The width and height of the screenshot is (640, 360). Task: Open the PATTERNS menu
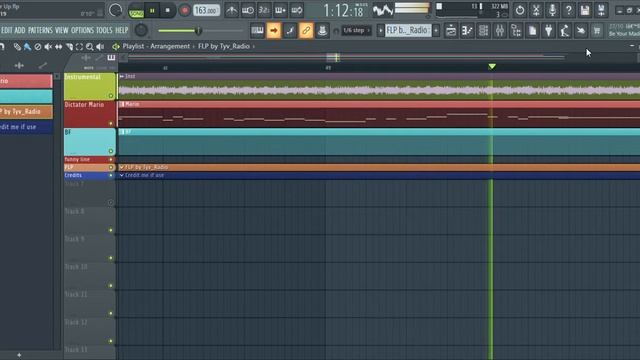tap(40, 30)
